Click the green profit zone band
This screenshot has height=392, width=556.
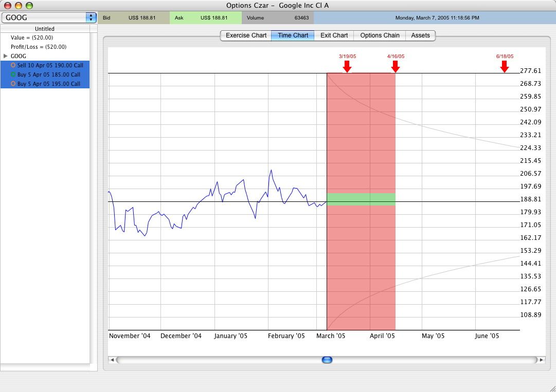coord(361,199)
